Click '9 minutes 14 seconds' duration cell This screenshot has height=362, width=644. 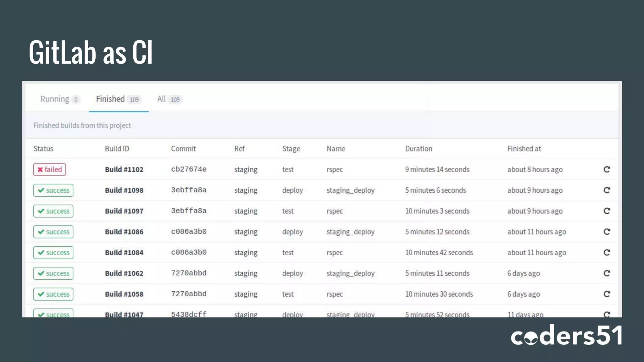click(x=437, y=169)
